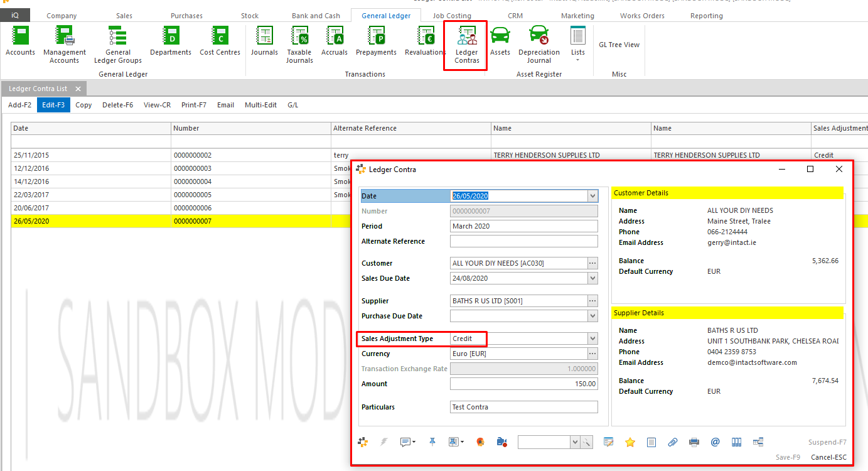Open the Sales Due Date calendar dropdown

(592, 278)
